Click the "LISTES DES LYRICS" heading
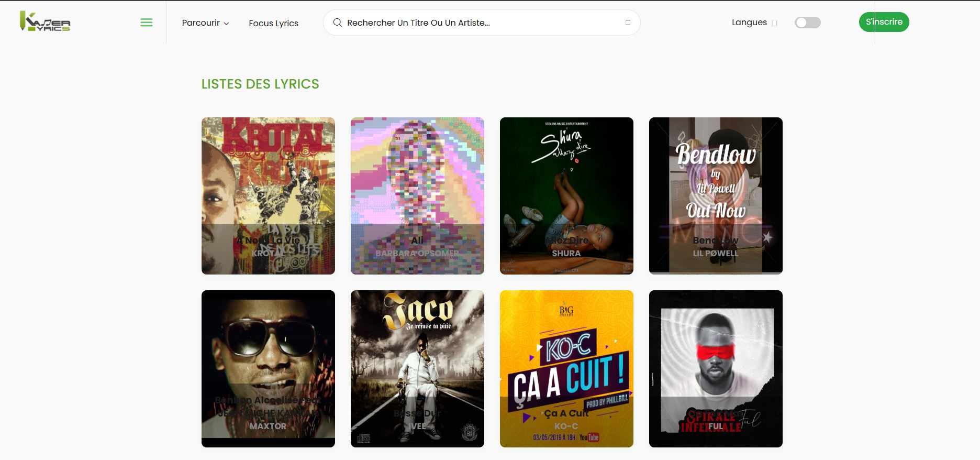980x460 pixels. click(260, 84)
